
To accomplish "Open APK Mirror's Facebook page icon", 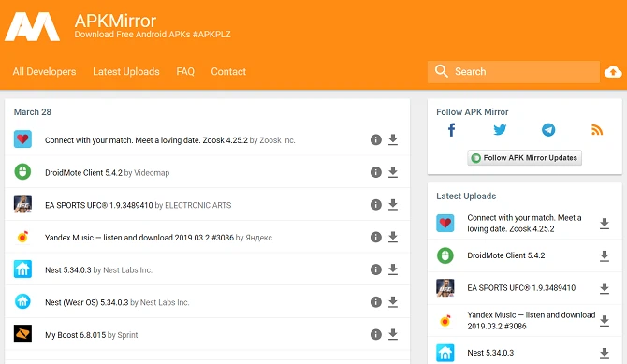I will [451, 130].
